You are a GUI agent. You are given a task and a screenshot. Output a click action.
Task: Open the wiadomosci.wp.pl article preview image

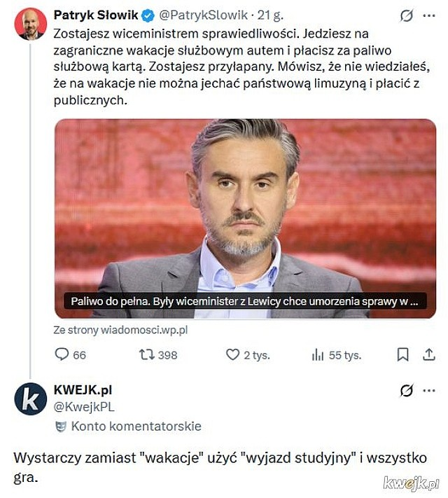[245, 218]
